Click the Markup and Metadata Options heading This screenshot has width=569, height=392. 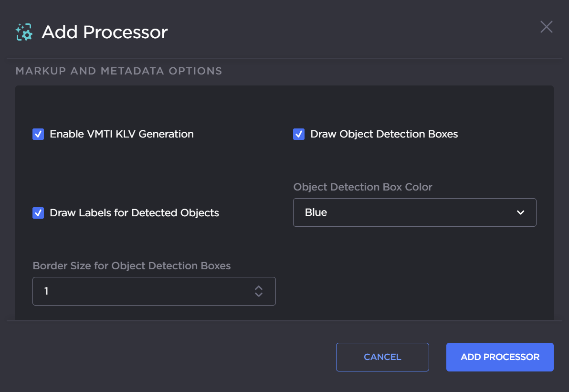(x=119, y=71)
